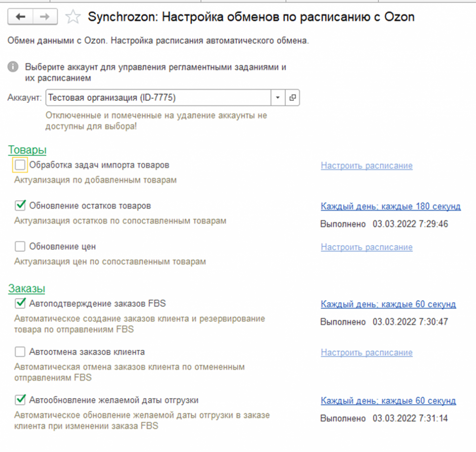The image size is (476, 452).
Task: Click hint Выберите аккаунт для управления заданиями
Action: pyautogui.click(x=155, y=72)
